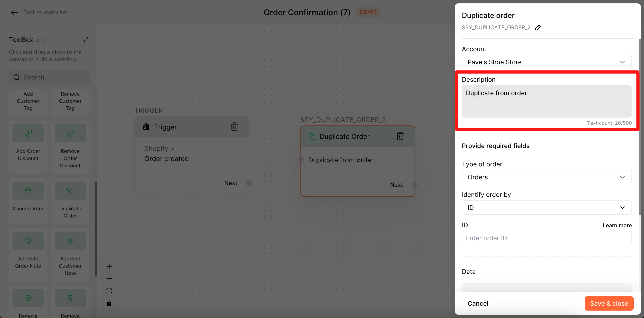Toggle the canvas lock icon

pyautogui.click(x=109, y=303)
